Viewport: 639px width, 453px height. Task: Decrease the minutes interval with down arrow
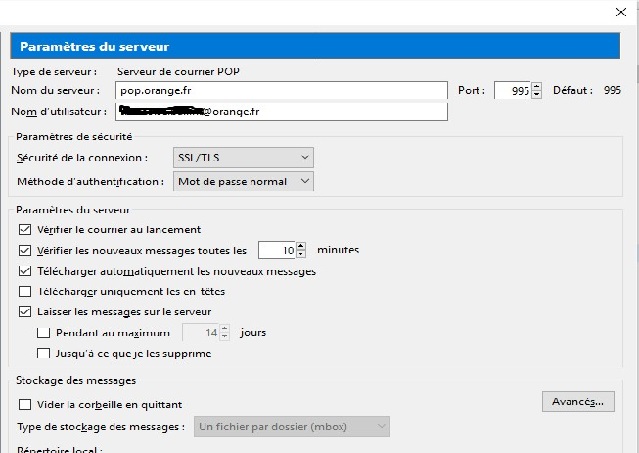pos(299,255)
